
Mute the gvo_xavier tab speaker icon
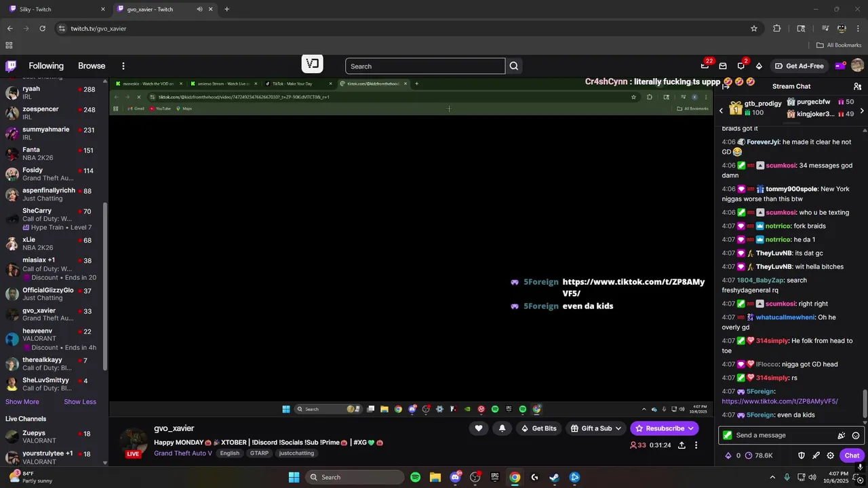click(x=199, y=9)
